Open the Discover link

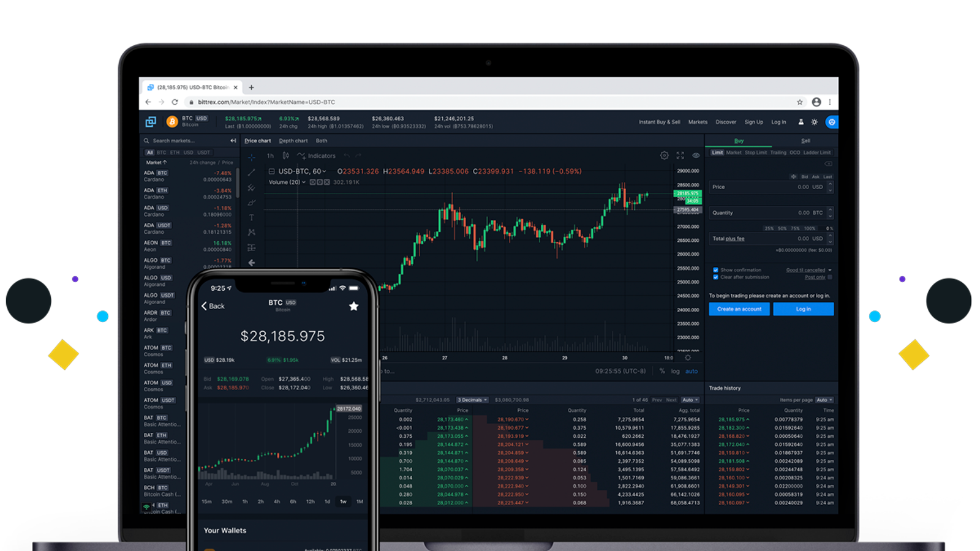[x=726, y=122]
